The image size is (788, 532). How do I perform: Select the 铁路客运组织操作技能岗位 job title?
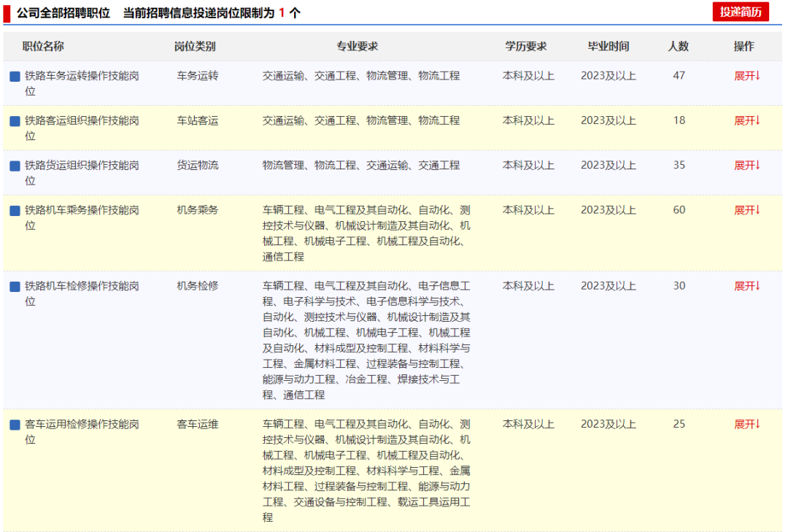82,128
